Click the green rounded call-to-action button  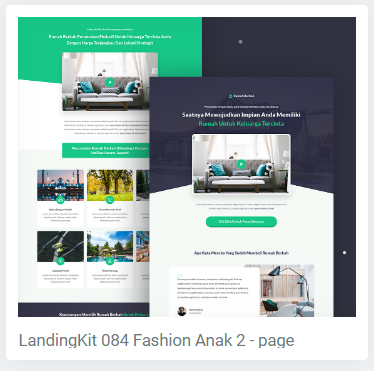(241, 222)
